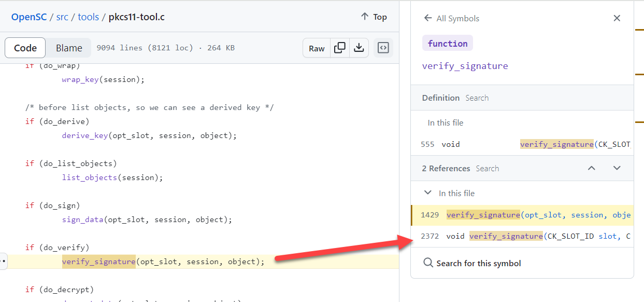The image size is (644, 302).
Task: Click the search magnifier icon
Action: [428, 263]
